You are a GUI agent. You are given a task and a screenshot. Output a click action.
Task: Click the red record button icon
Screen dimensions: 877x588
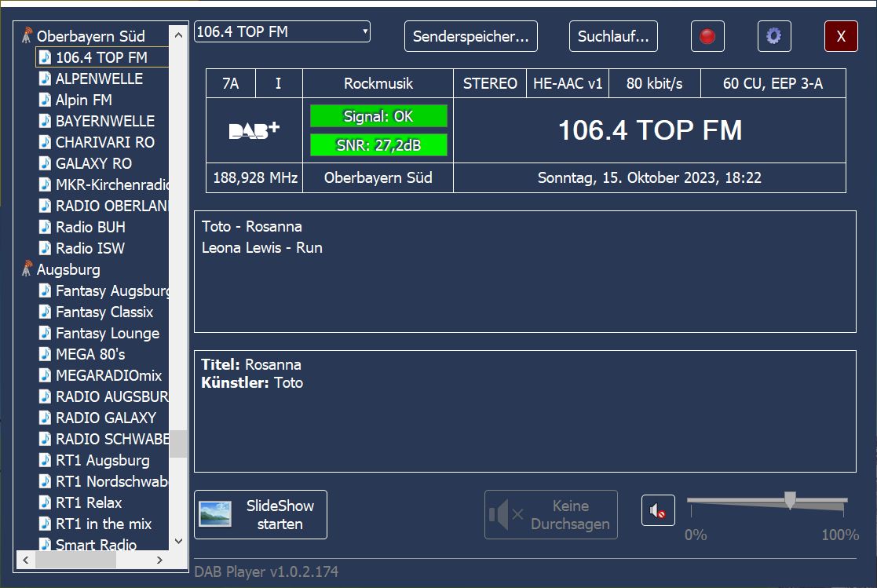[707, 36]
